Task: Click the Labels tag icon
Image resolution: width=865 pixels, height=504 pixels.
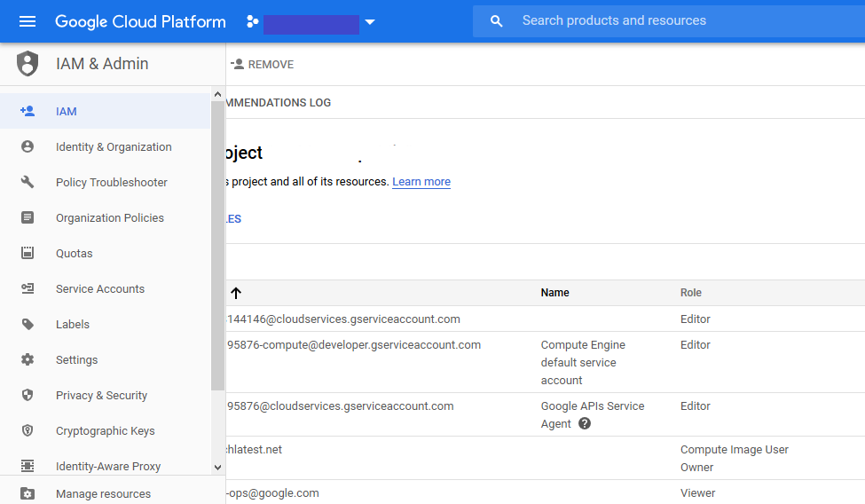Action: click(27, 324)
